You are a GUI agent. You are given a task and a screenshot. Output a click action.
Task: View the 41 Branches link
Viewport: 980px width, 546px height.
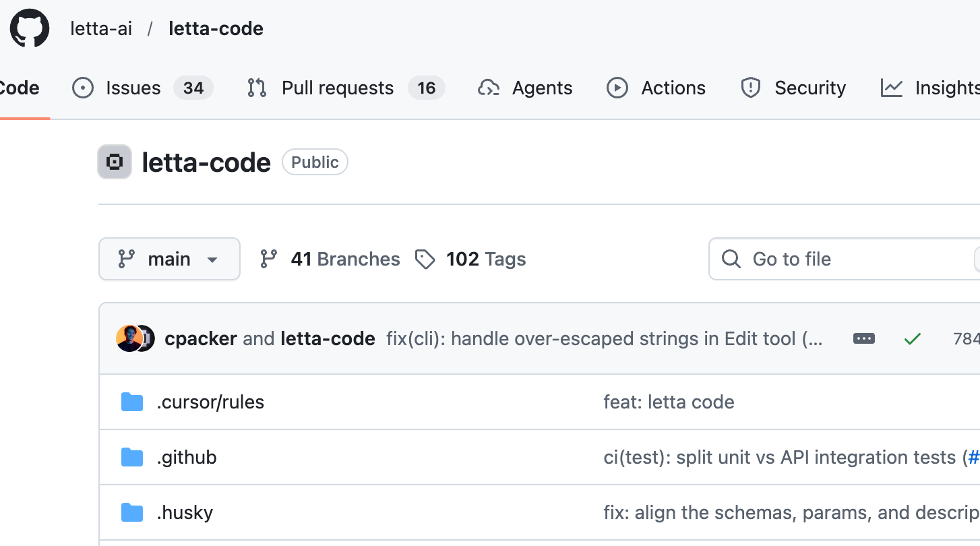click(x=330, y=259)
